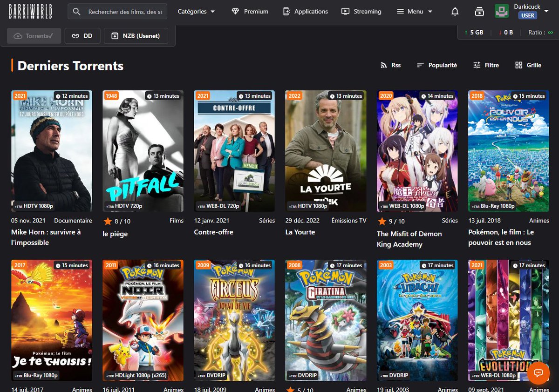Click the 1948 year badge on Pitfall

click(x=111, y=96)
